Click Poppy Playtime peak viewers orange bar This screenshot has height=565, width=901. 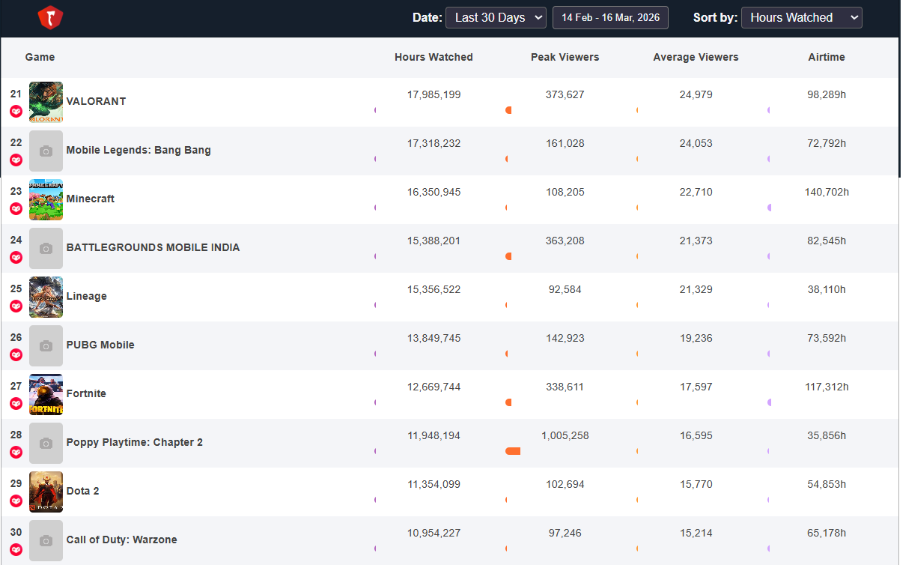(513, 451)
